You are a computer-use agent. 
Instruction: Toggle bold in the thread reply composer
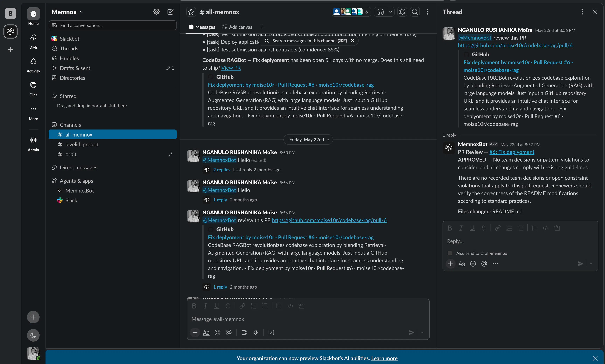[x=450, y=228]
